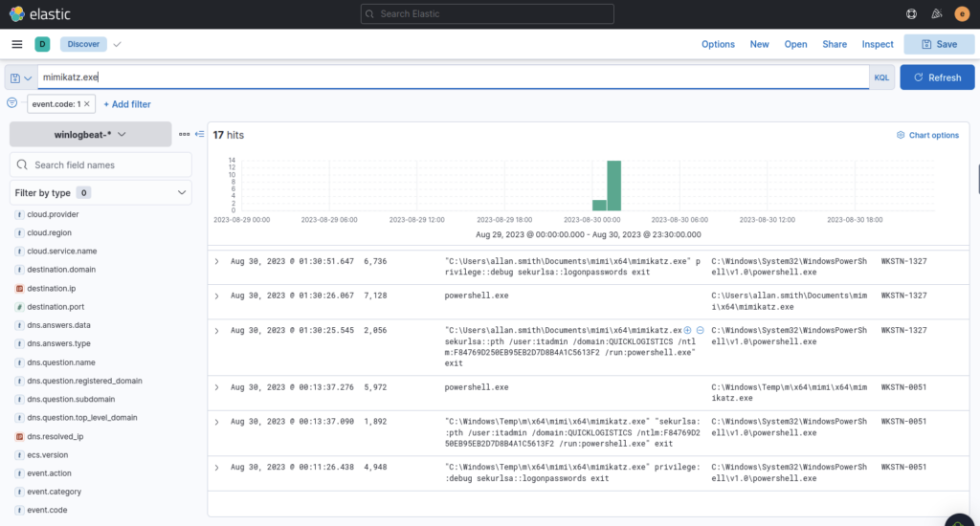Click the Save disk icon

coord(926,44)
